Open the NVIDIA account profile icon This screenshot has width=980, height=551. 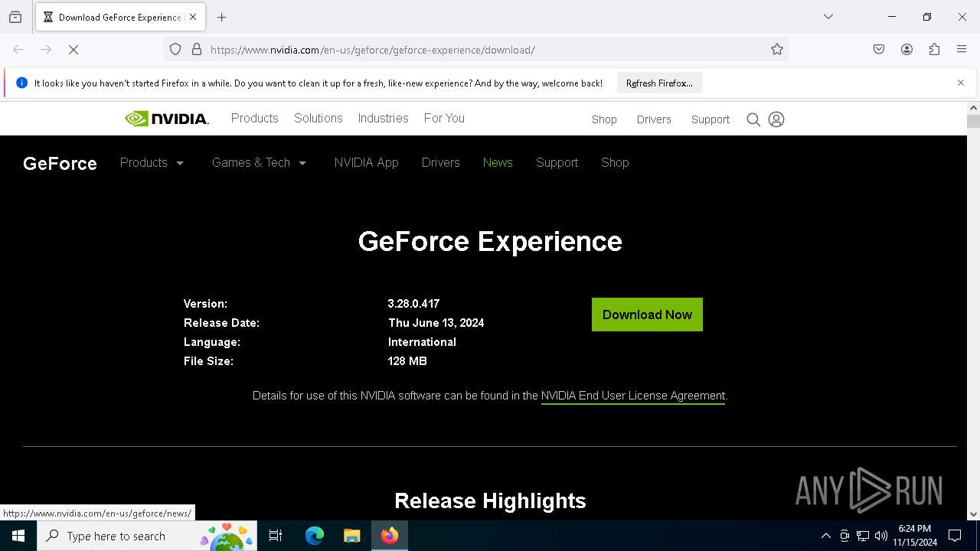[776, 119]
